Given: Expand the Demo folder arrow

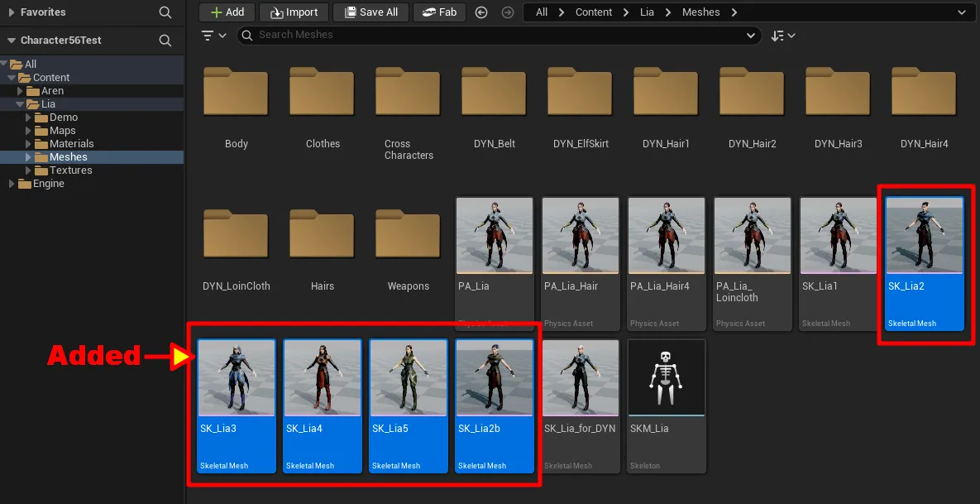Looking at the screenshot, I should click(x=28, y=118).
